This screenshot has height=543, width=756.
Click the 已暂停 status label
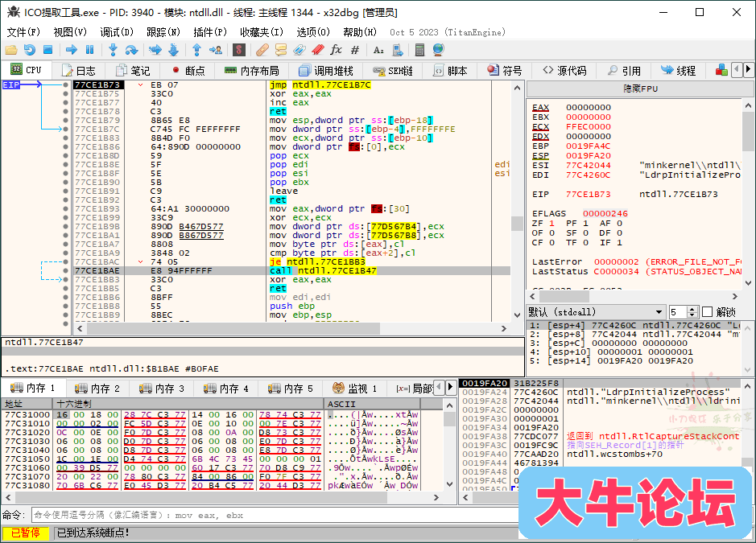tap(26, 533)
